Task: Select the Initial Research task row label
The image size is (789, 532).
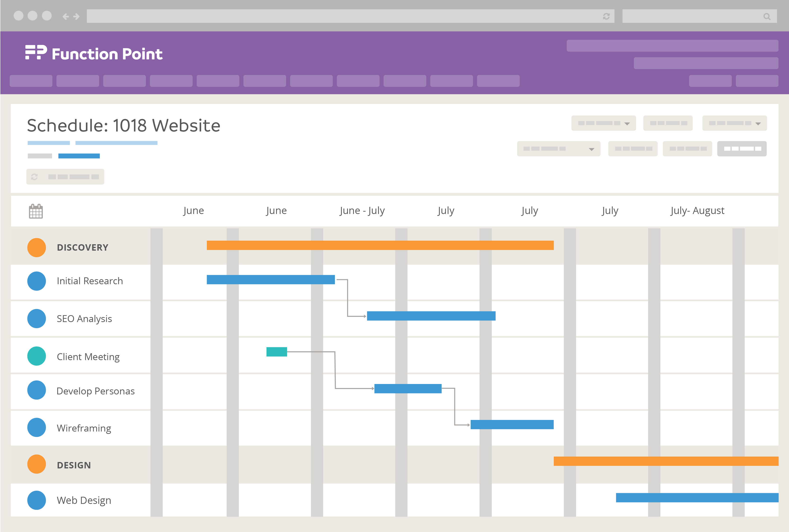Action: tap(90, 281)
